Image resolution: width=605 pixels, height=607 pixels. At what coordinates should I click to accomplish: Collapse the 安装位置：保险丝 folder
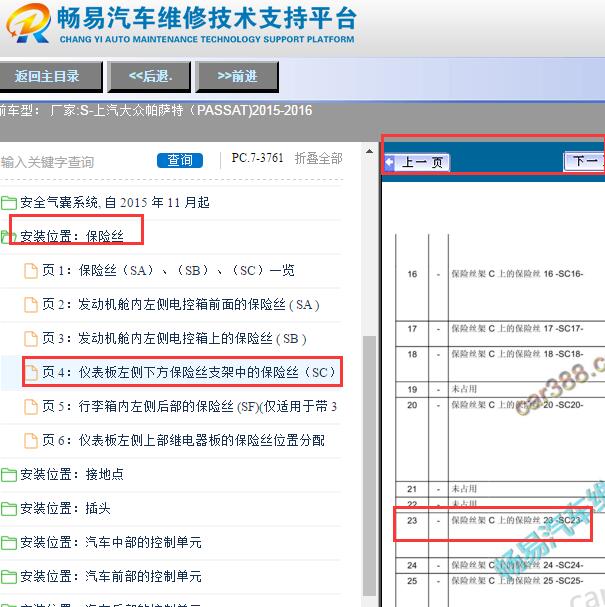(72, 237)
